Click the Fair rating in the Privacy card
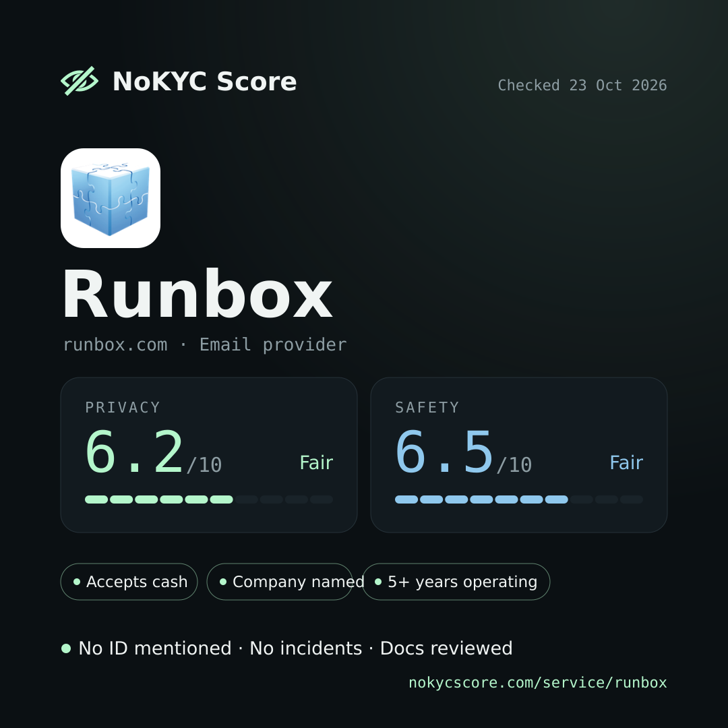728x728 pixels. click(316, 463)
